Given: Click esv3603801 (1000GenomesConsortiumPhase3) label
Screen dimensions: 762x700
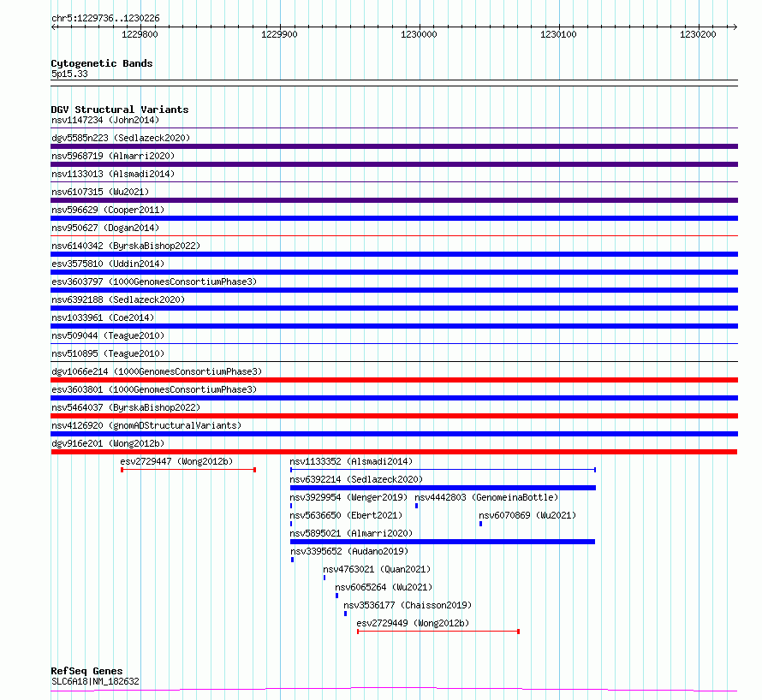Looking at the screenshot, I should pos(154,389).
